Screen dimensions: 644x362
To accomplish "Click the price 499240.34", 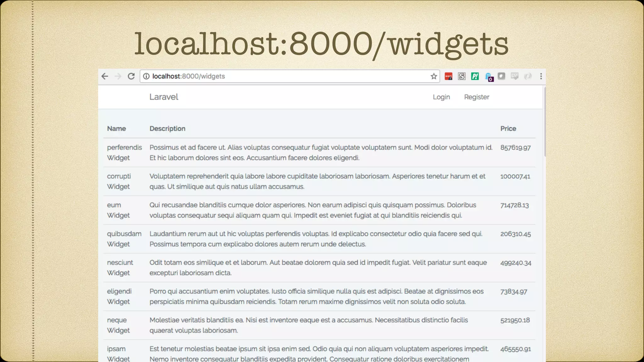I will (x=516, y=263).
